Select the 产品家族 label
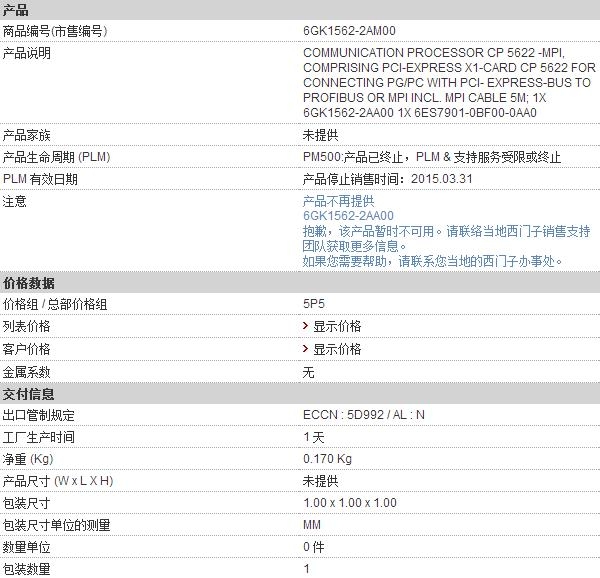The image size is (600, 578). 26,135
